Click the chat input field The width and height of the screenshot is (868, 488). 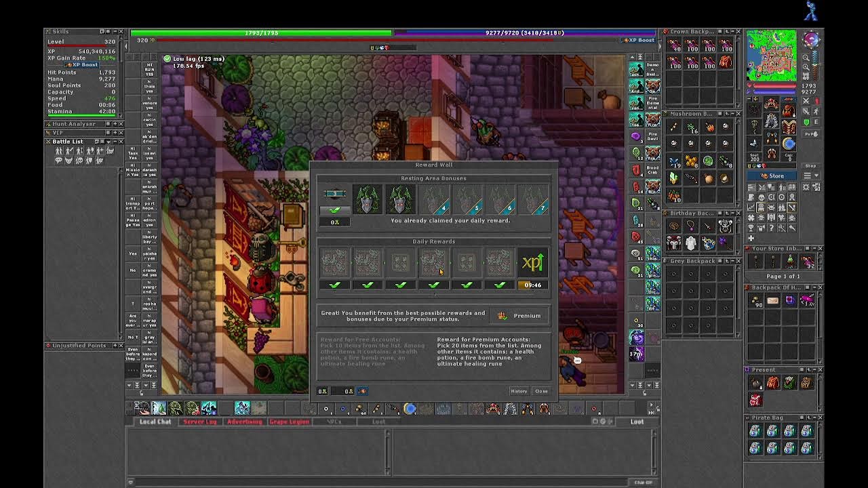click(x=380, y=483)
